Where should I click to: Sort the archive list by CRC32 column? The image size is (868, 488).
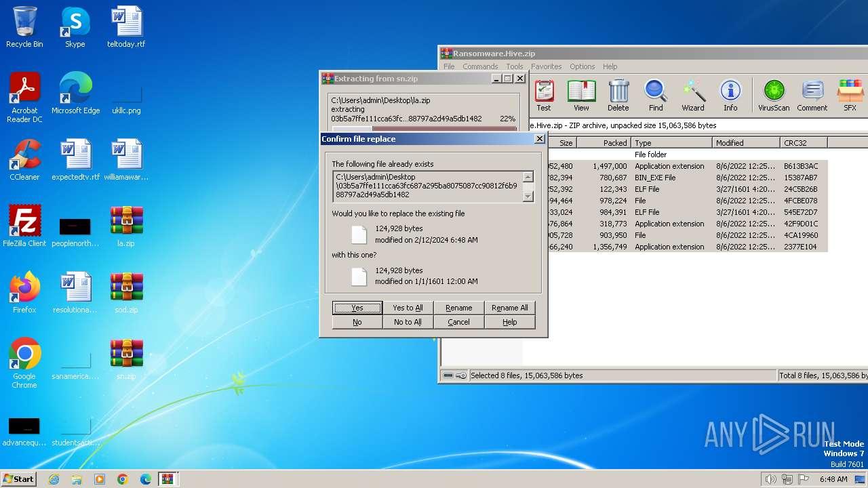[804, 143]
